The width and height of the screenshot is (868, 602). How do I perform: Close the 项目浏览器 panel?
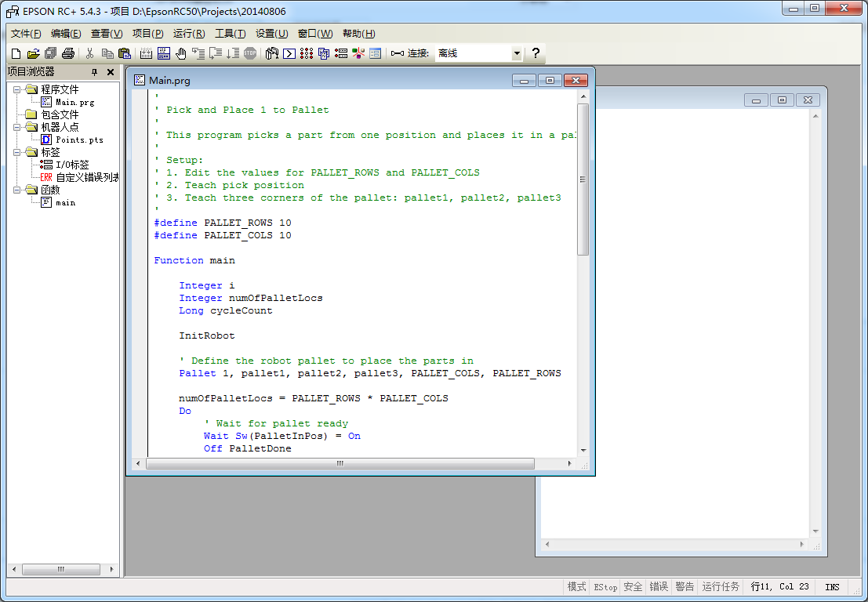(111, 72)
